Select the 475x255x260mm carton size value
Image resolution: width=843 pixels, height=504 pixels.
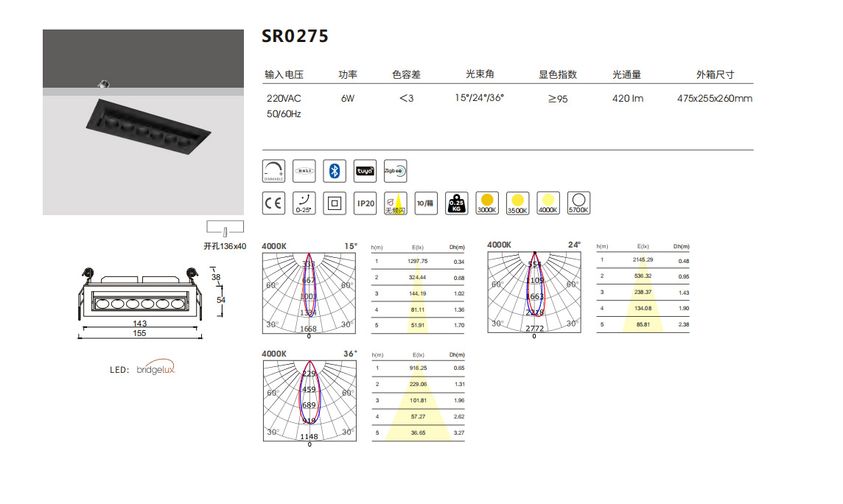coord(715,98)
